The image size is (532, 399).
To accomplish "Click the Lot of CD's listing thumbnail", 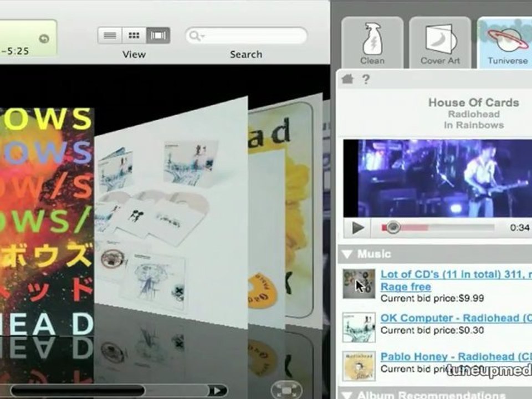I will coord(359,284).
